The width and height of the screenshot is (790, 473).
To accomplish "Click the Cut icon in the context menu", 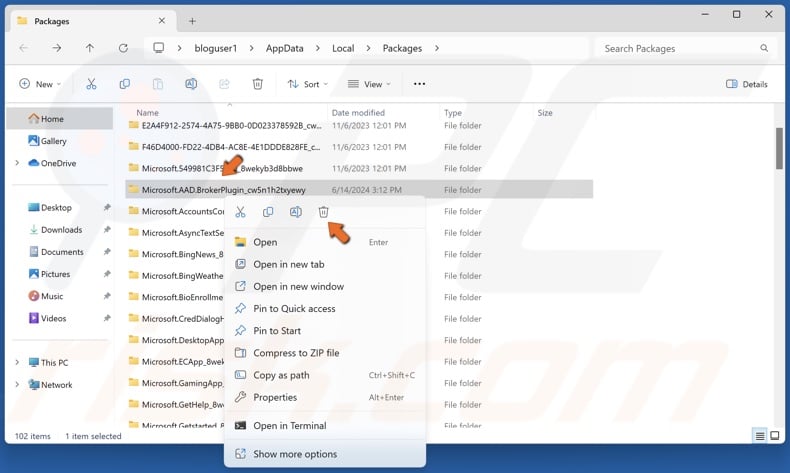I will (x=240, y=212).
